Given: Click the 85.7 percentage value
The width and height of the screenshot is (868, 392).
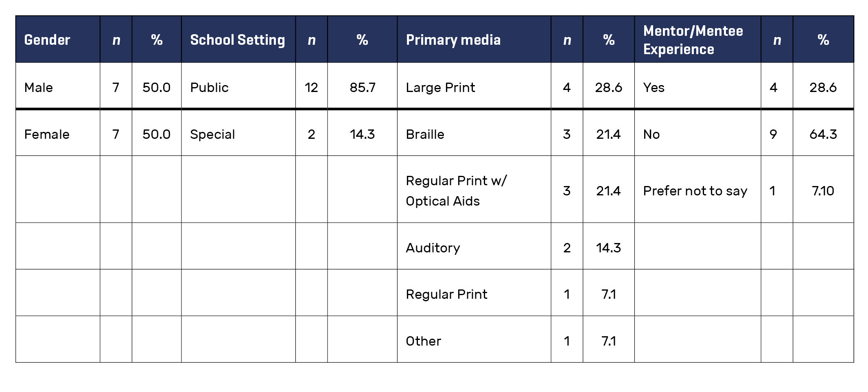Looking at the screenshot, I should pyautogui.click(x=362, y=88).
